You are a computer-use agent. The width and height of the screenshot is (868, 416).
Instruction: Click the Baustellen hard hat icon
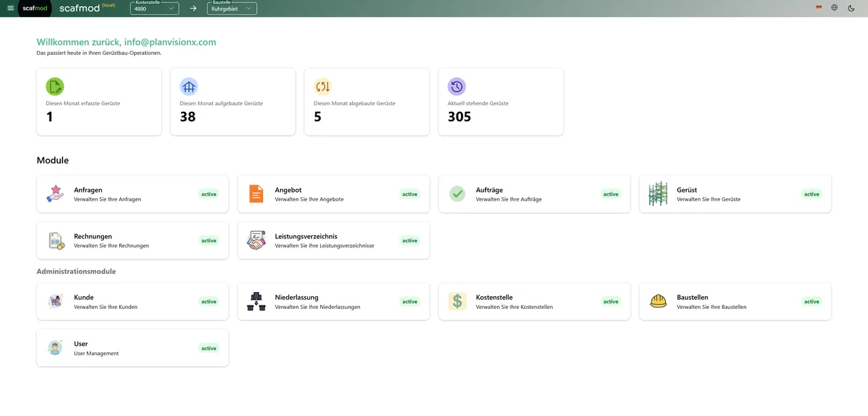click(657, 301)
